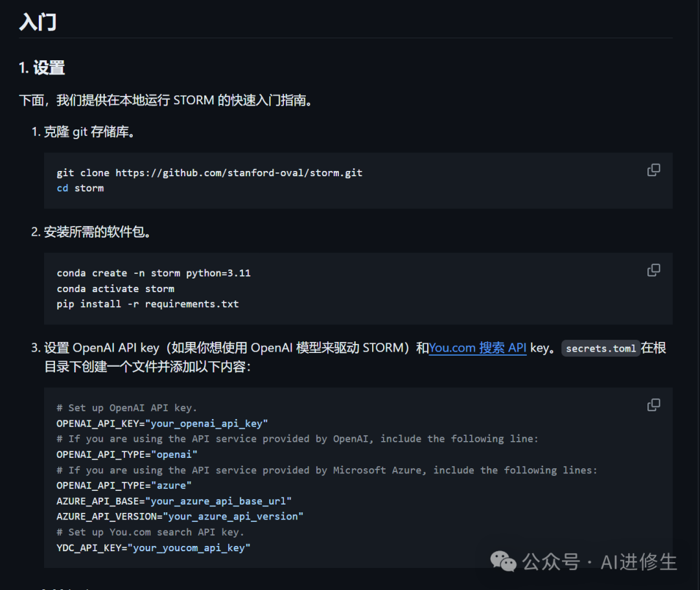Click the # Set up You.com search API key. comment
Image resolution: width=700 pixels, height=590 pixels.
click(x=150, y=532)
